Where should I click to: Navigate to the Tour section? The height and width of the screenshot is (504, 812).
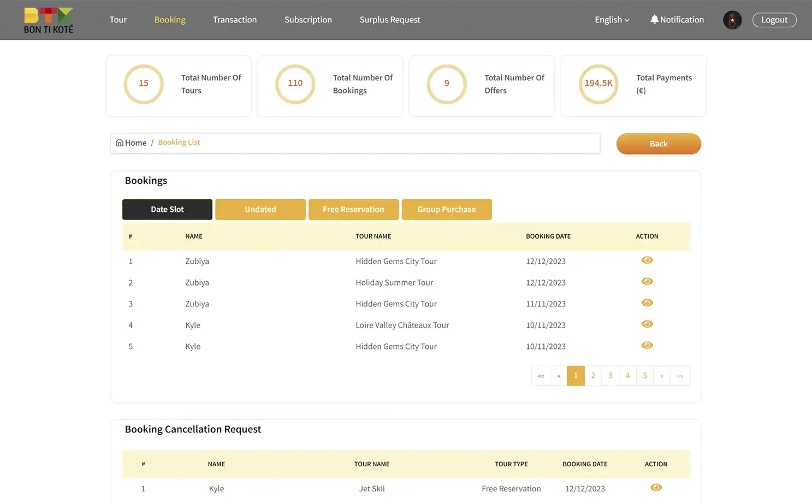pyautogui.click(x=118, y=20)
